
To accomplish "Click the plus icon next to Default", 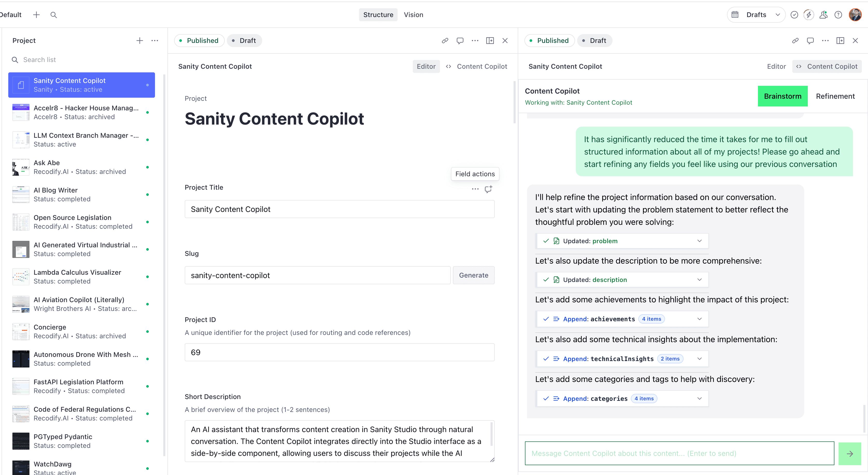I will (36, 15).
